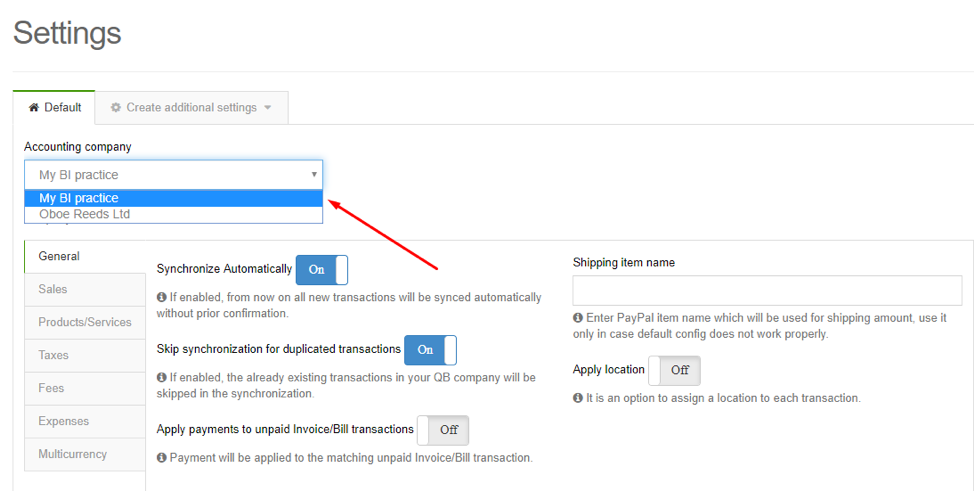Toggle Synchronize Automatically switch
The image size is (974, 491).
(322, 270)
